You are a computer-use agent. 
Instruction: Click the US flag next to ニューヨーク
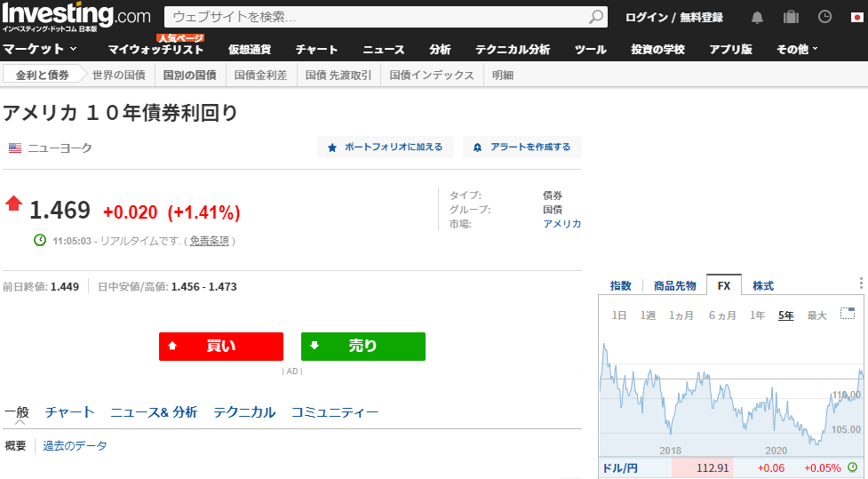15,148
